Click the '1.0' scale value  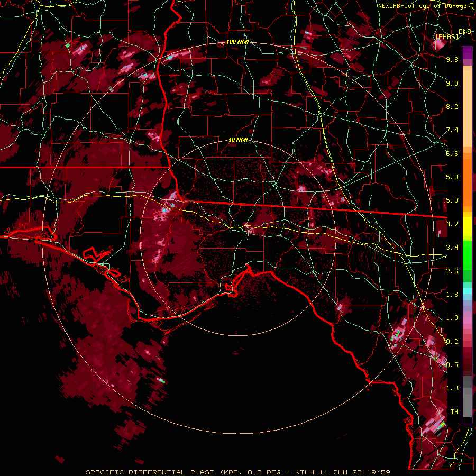[x=452, y=318]
